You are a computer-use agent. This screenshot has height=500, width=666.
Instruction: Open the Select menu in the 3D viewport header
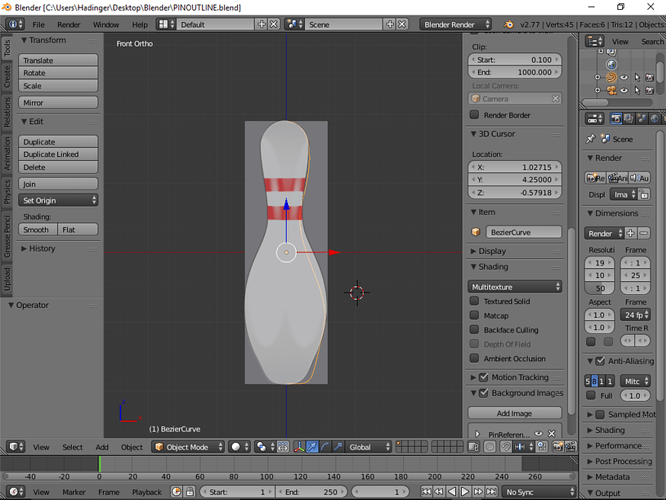72,447
